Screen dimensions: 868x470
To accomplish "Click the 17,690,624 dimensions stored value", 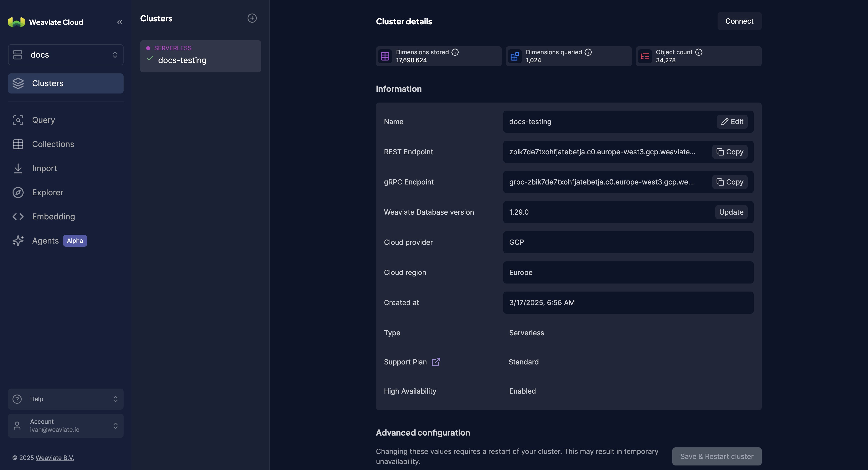I will click(411, 60).
